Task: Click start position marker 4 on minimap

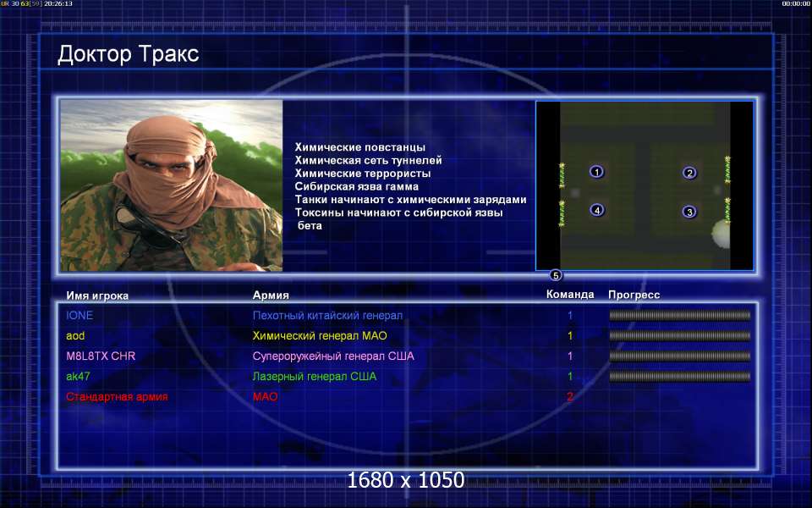Action: [x=597, y=210]
